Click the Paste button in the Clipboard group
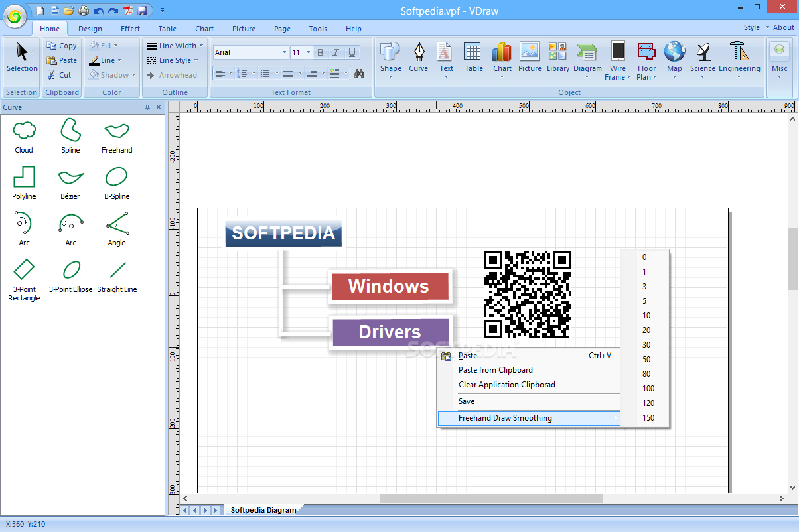 (62, 60)
